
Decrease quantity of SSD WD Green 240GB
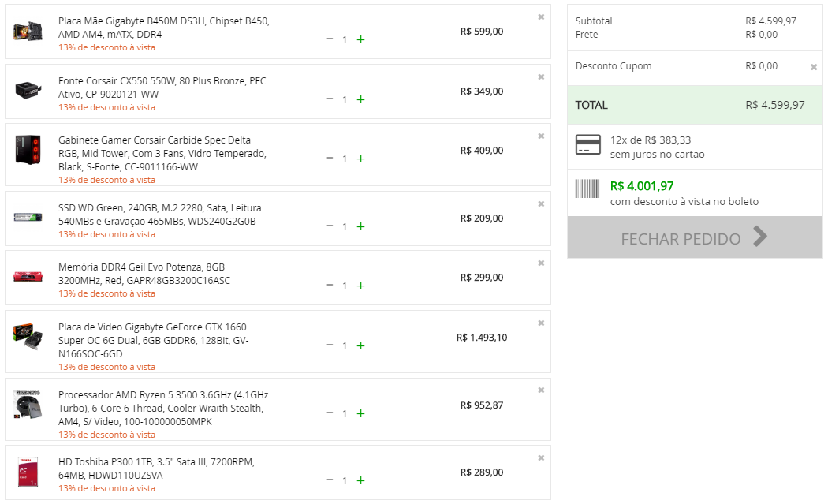point(330,226)
